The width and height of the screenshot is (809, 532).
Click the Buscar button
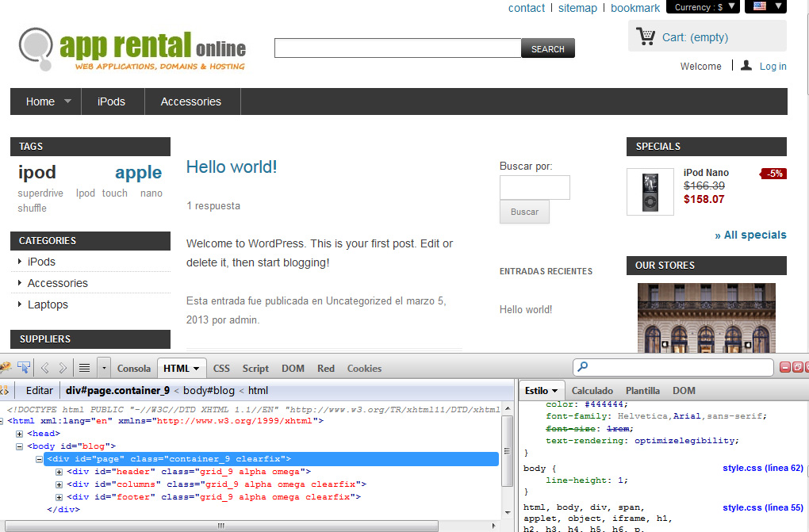(x=524, y=212)
